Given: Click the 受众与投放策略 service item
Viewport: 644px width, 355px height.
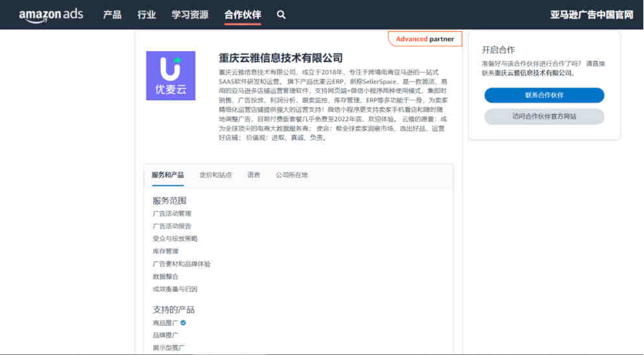Looking at the screenshot, I should pyautogui.click(x=175, y=239).
